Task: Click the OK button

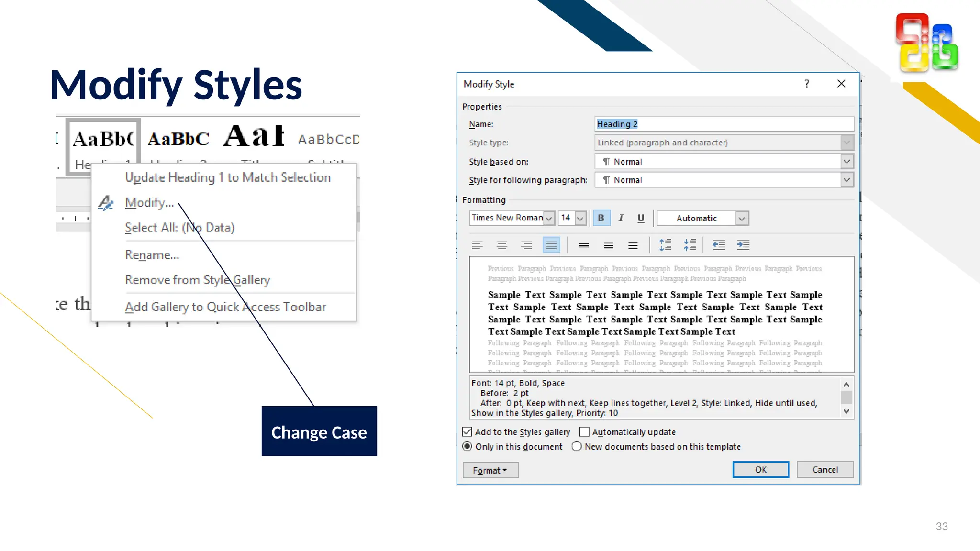Action: click(761, 470)
